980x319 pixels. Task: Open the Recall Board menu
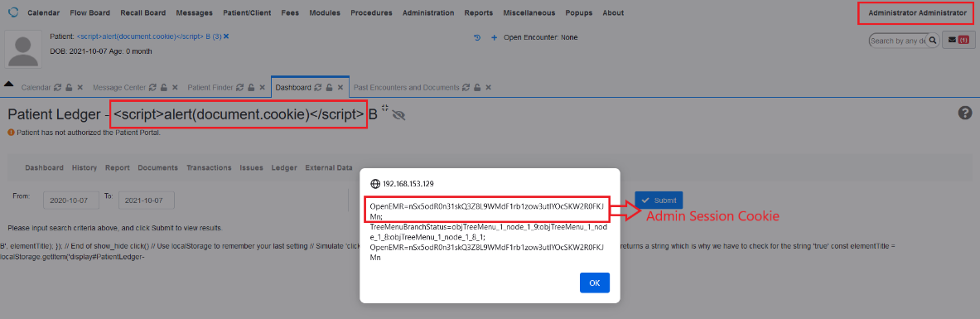coord(143,12)
